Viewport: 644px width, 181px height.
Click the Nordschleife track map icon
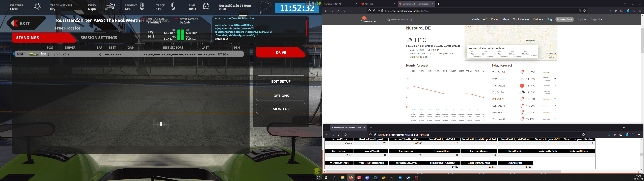click(x=265, y=7)
